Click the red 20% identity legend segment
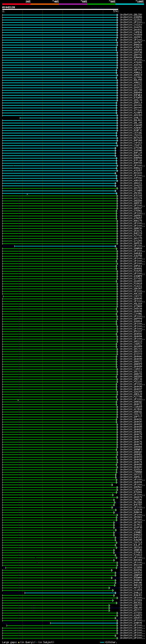Screen dimensions: 146x644 (16, 4)
